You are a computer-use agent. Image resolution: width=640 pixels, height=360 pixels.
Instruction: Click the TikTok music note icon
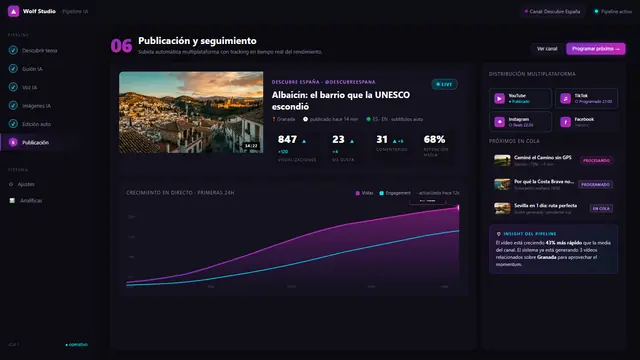tap(565, 98)
